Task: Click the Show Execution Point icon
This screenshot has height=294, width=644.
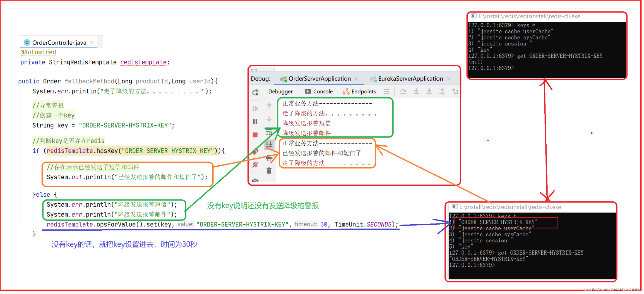Action: tap(403, 91)
